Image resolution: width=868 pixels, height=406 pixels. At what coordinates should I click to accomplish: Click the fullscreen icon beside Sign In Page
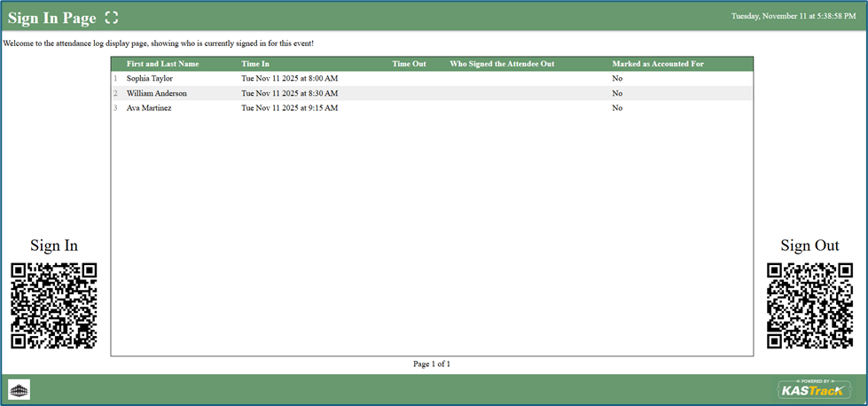[111, 18]
